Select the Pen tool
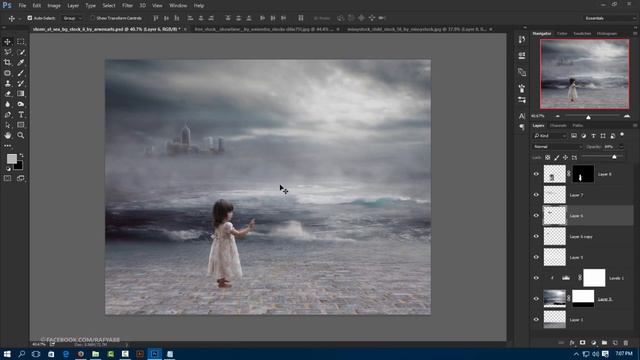This screenshot has height=360, width=640. 7,115
